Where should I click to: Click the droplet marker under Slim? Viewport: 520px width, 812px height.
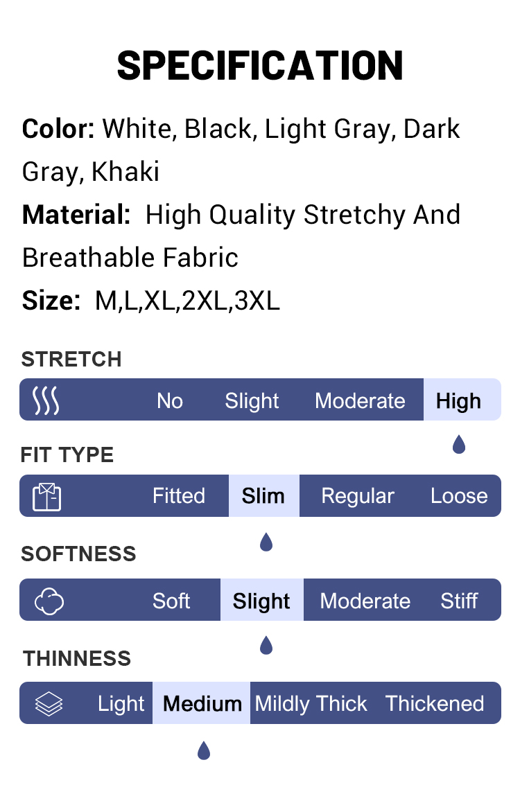(x=266, y=542)
